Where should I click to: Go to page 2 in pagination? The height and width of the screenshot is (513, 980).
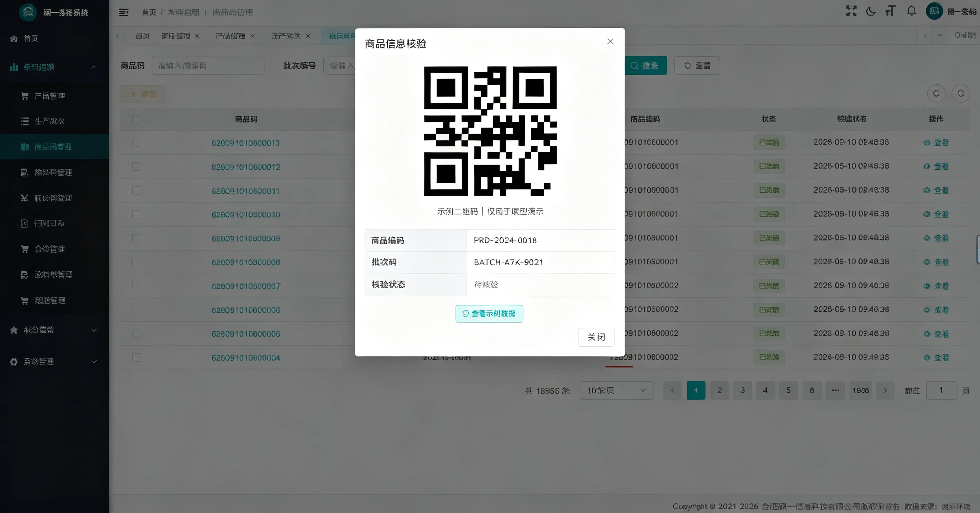click(x=719, y=390)
